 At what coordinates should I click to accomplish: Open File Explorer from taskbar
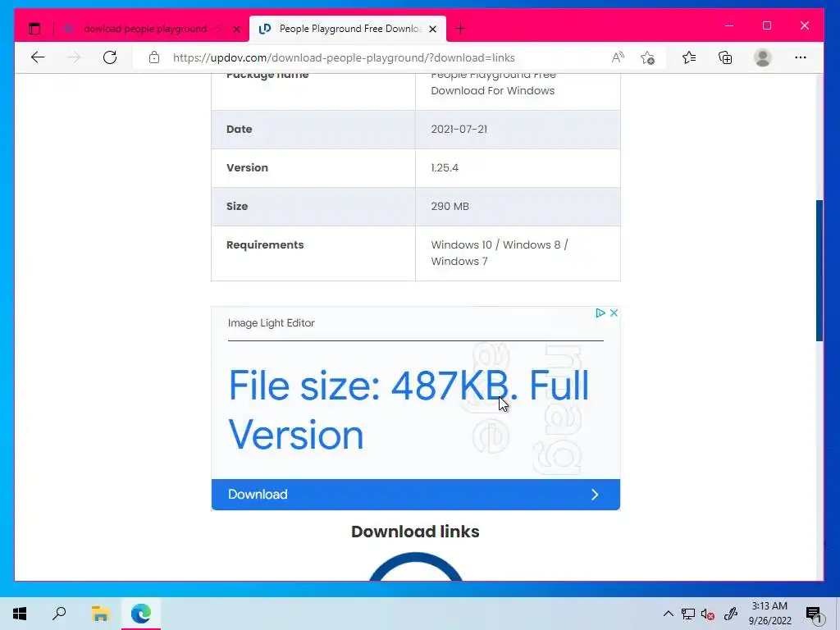100,614
